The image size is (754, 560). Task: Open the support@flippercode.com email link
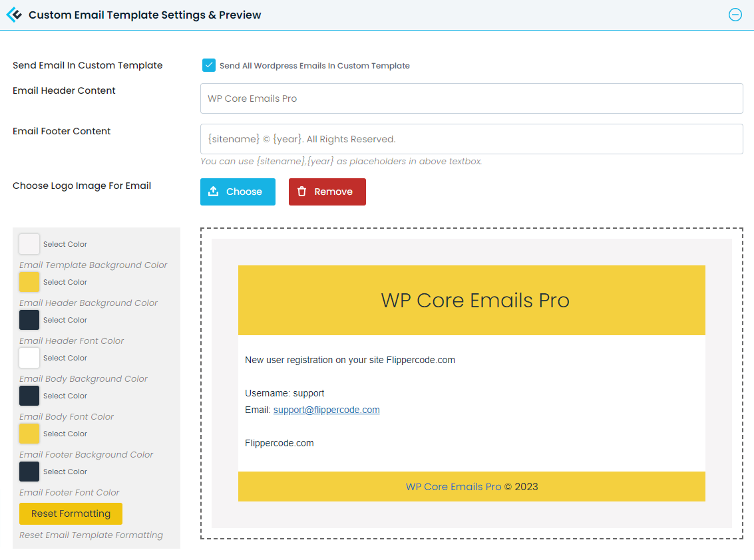pyautogui.click(x=327, y=410)
